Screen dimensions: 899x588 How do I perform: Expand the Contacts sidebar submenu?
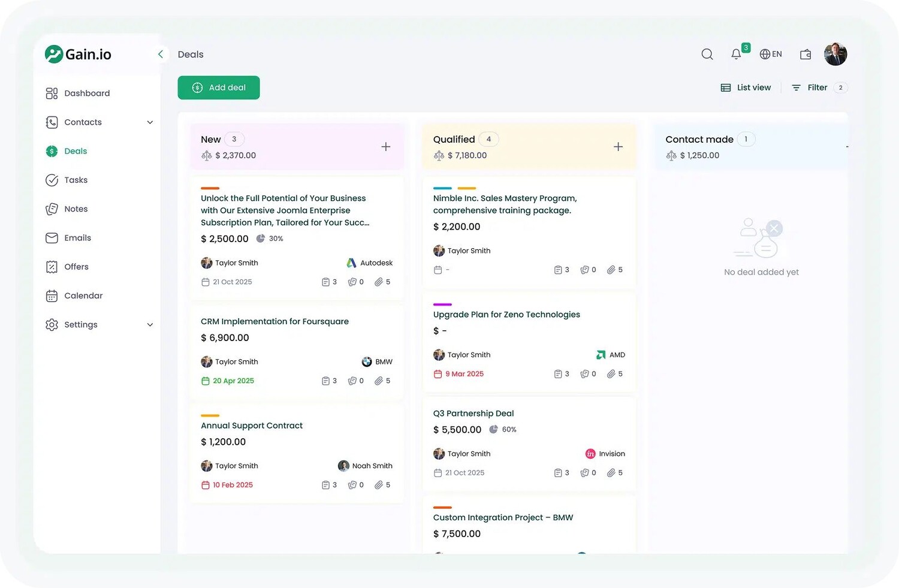click(150, 122)
